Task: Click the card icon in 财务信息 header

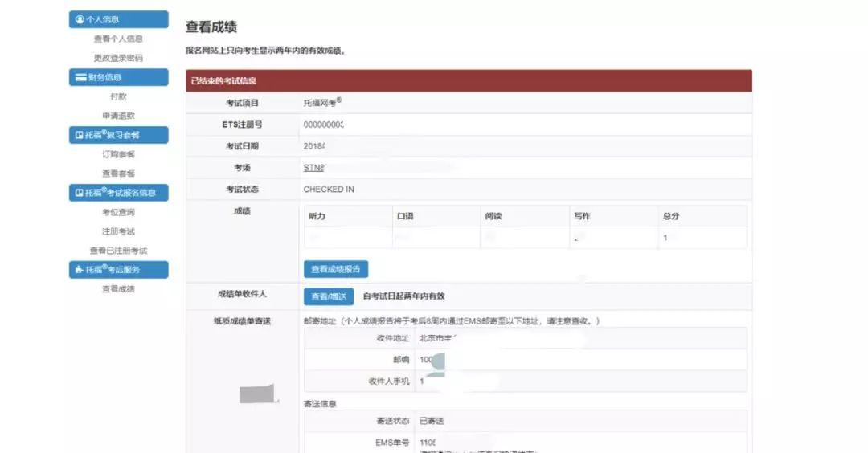Action: (81, 77)
